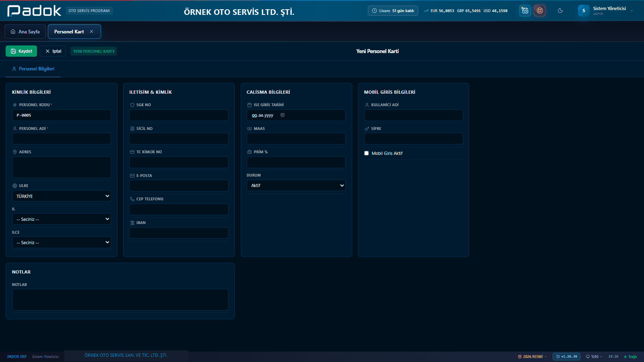644x362 pixels.
Task: Click into the Personel Adi field
Action: [x=62, y=139]
